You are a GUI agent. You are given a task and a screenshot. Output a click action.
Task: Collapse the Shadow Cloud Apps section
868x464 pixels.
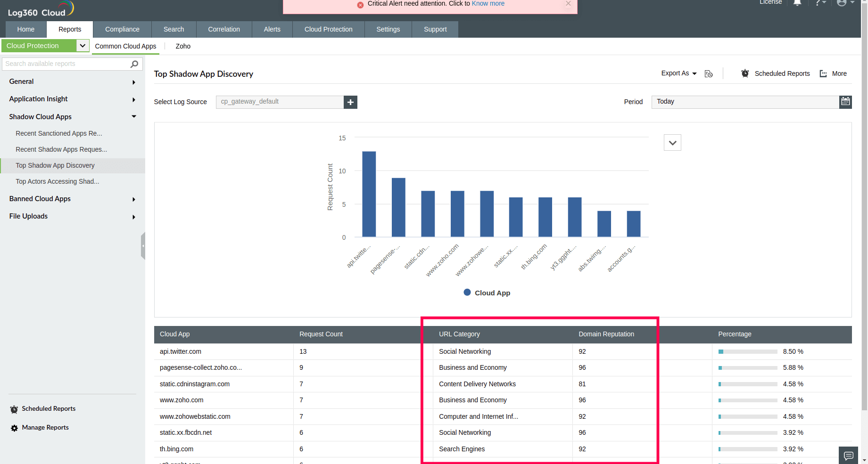133,116
